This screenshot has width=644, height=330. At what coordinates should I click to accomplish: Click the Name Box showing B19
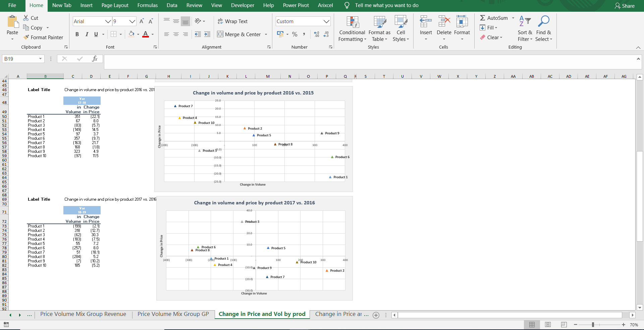[23, 59]
